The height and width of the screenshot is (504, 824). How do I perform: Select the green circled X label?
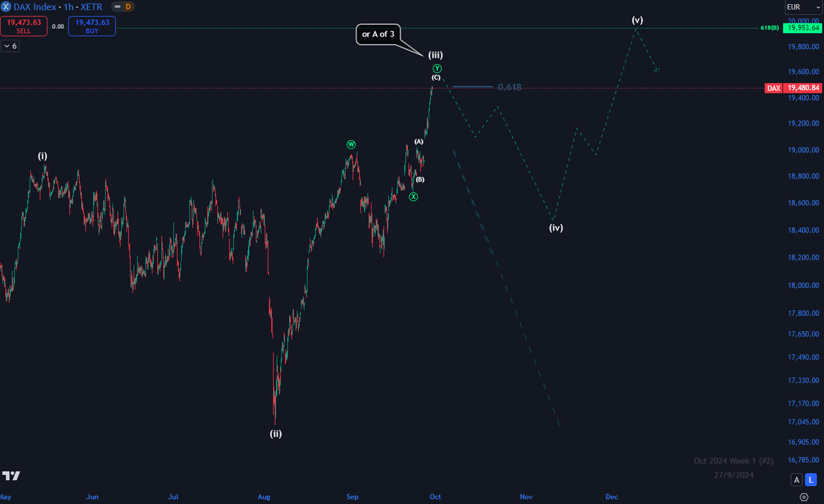[x=413, y=197]
